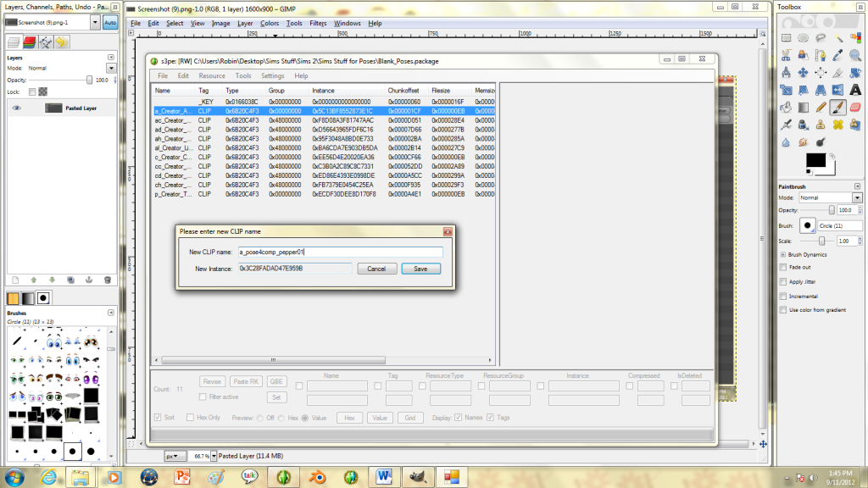The width and height of the screenshot is (868, 488).
Task: Select the Flip tool
Action: point(838,90)
